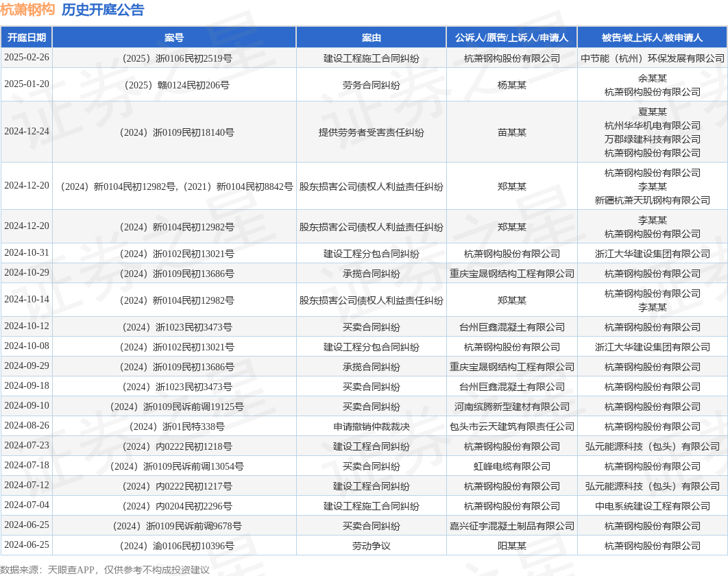Select the date cell "2024-10-29"
Image resolution: width=728 pixels, height=576 pixels.
point(27,273)
